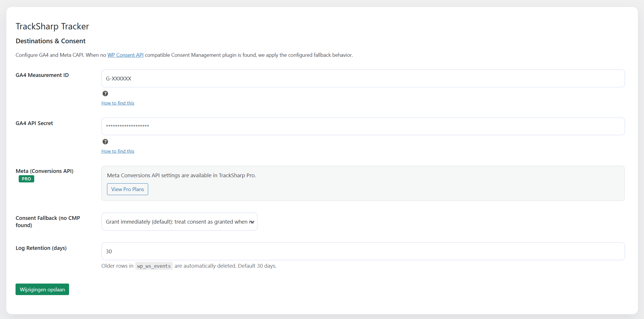Follow the WP Consent API link
644x319 pixels.
click(125, 55)
